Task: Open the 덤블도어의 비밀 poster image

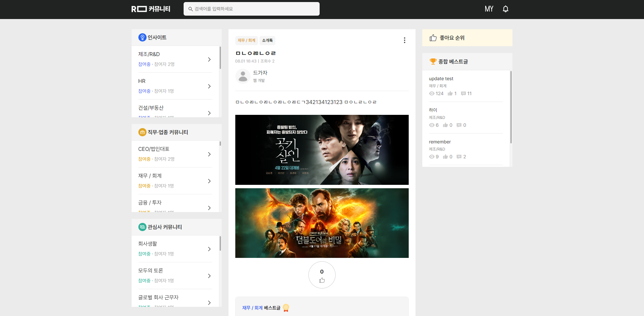Action: (x=322, y=223)
